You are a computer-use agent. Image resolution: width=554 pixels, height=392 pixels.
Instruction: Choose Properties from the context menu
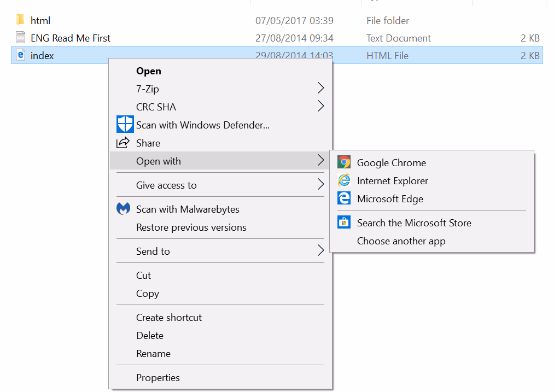tap(158, 378)
